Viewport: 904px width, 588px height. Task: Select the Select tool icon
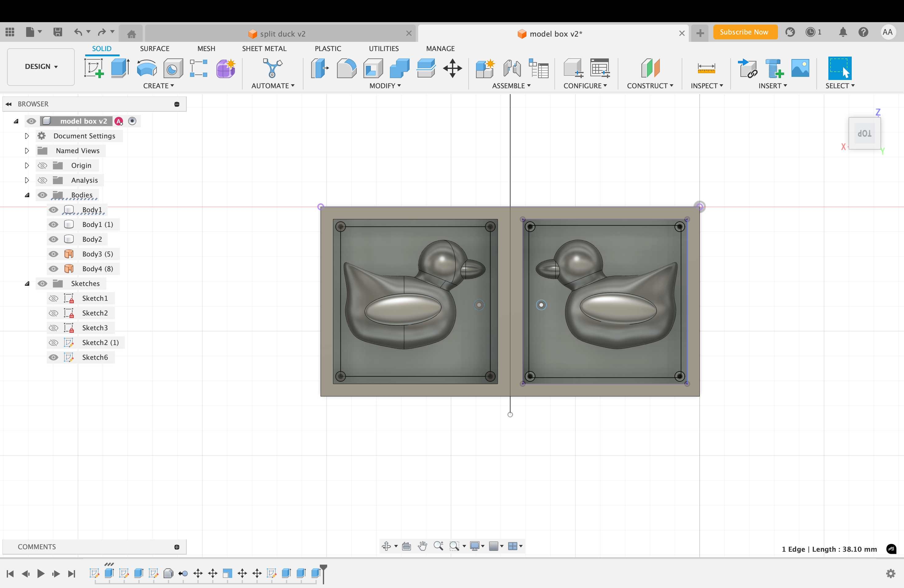pos(839,68)
